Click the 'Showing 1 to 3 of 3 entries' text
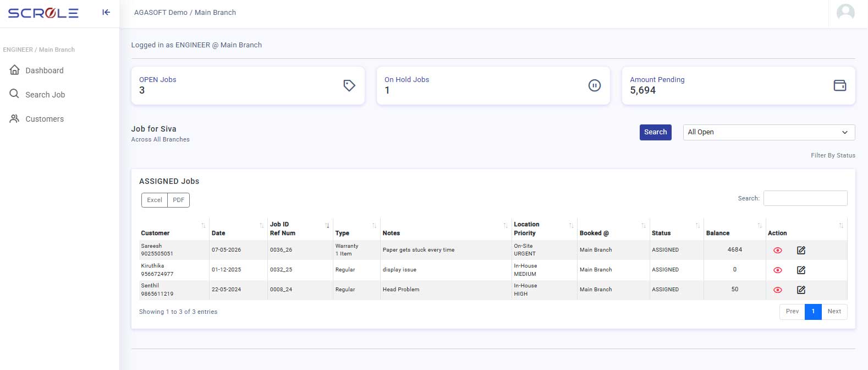 click(178, 312)
